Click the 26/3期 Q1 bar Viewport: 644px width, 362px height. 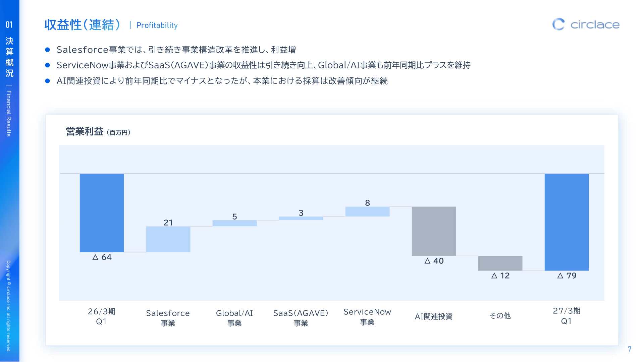(102, 213)
